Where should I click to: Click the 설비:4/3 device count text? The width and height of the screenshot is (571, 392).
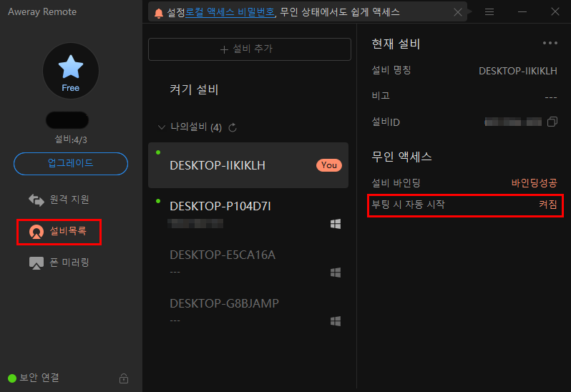click(x=71, y=139)
